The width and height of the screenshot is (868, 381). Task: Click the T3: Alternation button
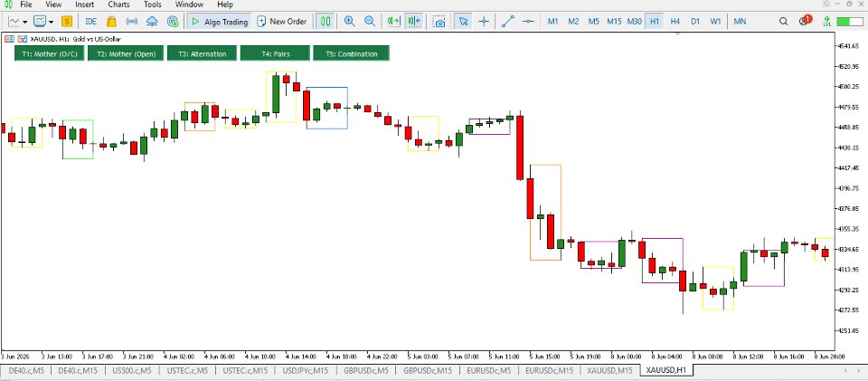pyautogui.click(x=202, y=53)
